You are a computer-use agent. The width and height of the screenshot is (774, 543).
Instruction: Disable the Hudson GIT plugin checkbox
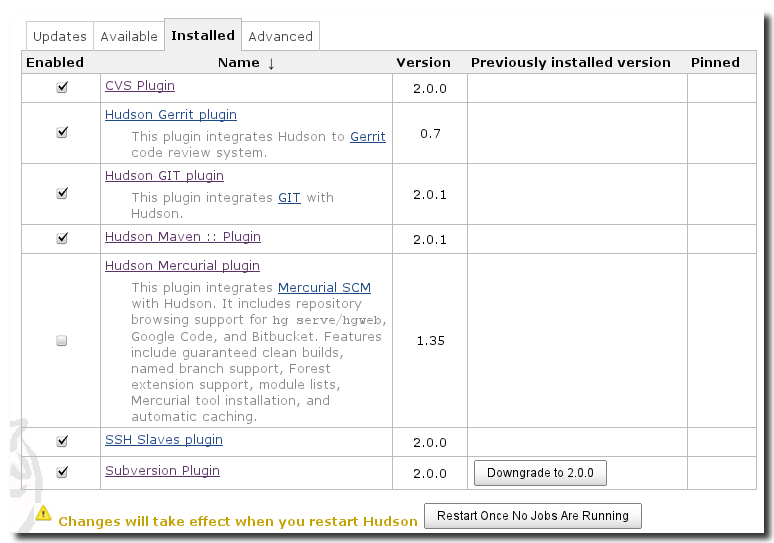62,193
